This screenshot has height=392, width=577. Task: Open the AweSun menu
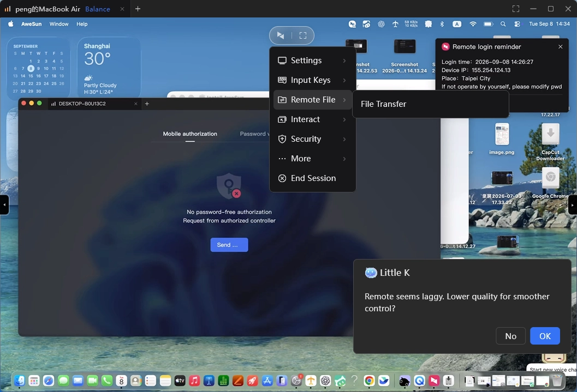point(31,24)
